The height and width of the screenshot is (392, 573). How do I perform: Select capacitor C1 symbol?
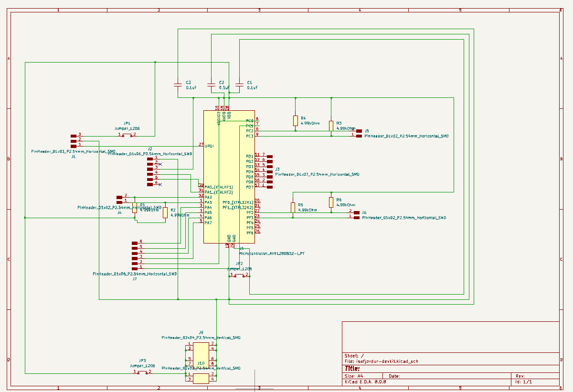239,85
